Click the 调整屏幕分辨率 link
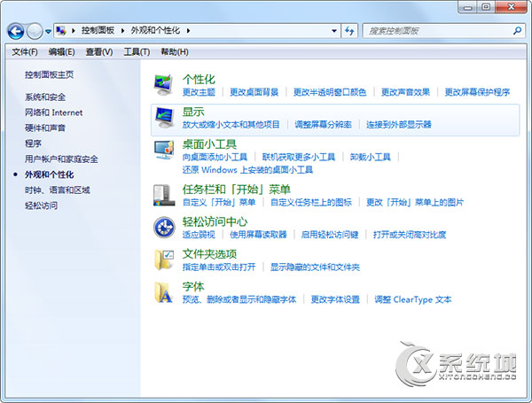 (323, 125)
